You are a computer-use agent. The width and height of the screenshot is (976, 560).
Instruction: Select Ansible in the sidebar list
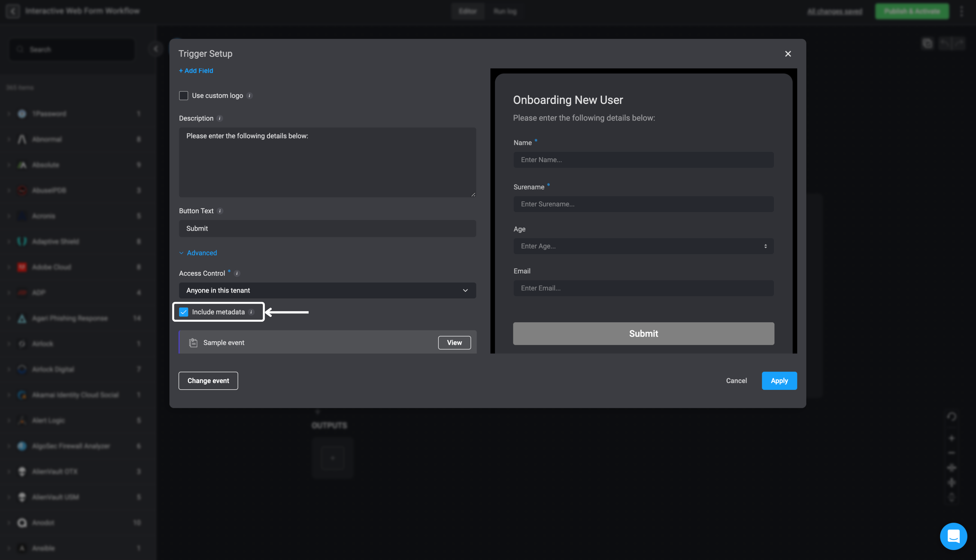78,548
